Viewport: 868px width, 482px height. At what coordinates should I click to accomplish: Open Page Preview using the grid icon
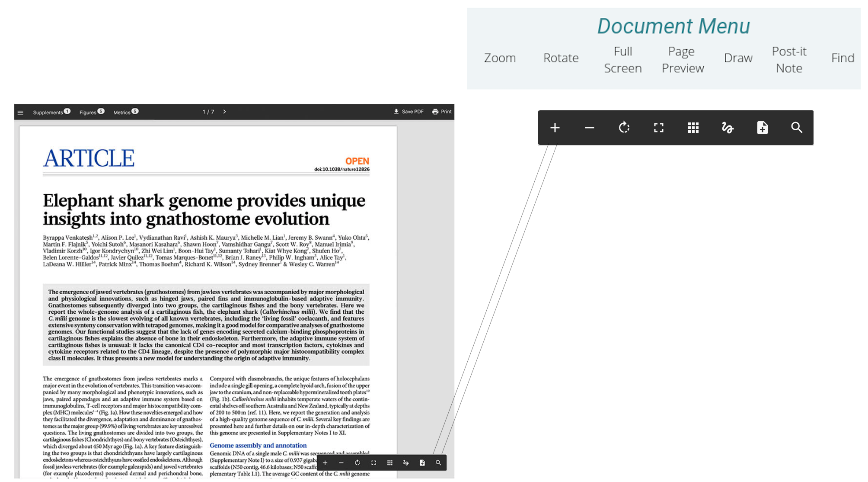(x=693, y=128)
